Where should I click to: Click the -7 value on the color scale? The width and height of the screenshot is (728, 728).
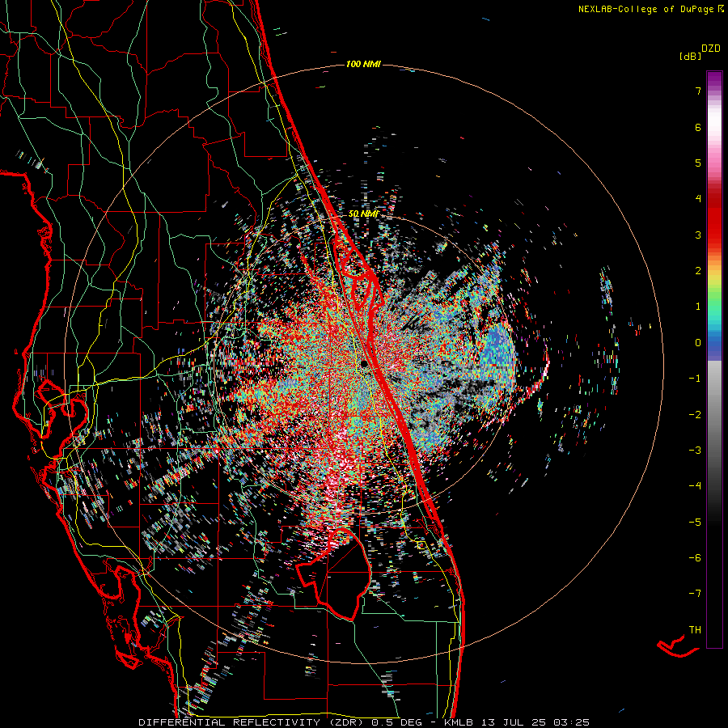695,594
